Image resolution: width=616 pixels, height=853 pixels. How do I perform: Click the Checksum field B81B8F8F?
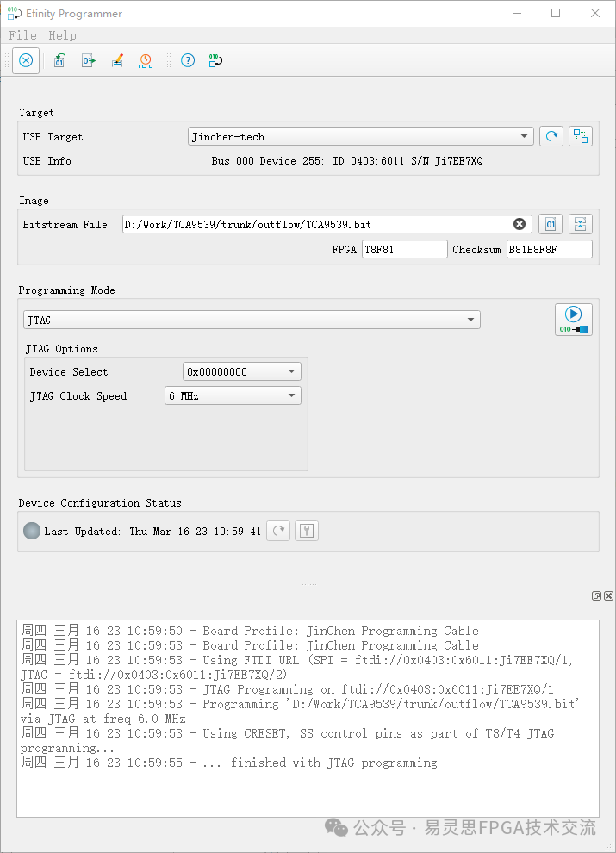click(x=549, y=249)
